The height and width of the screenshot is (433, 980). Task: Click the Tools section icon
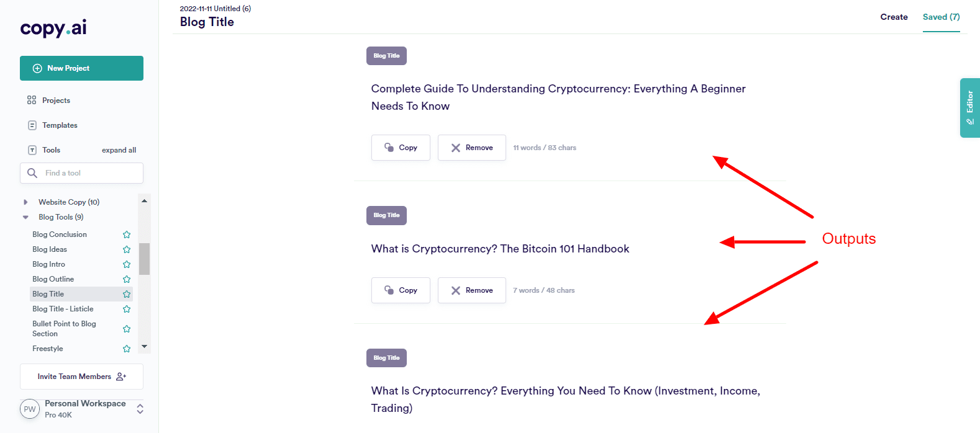point(32,150)
